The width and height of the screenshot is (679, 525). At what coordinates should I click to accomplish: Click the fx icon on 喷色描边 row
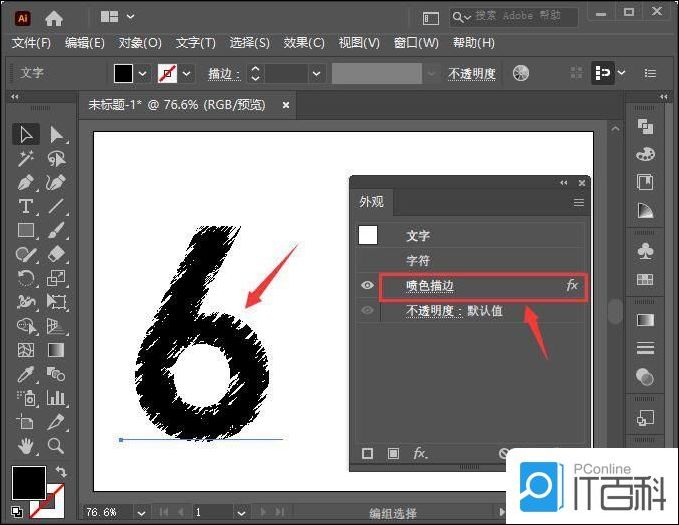[572, 285]
